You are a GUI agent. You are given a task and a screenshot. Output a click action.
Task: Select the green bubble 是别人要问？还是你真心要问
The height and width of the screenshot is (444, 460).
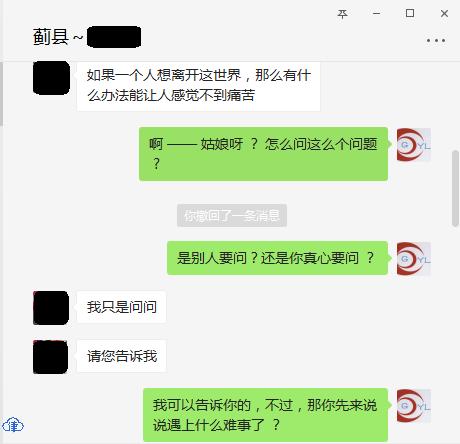point(277,258)
